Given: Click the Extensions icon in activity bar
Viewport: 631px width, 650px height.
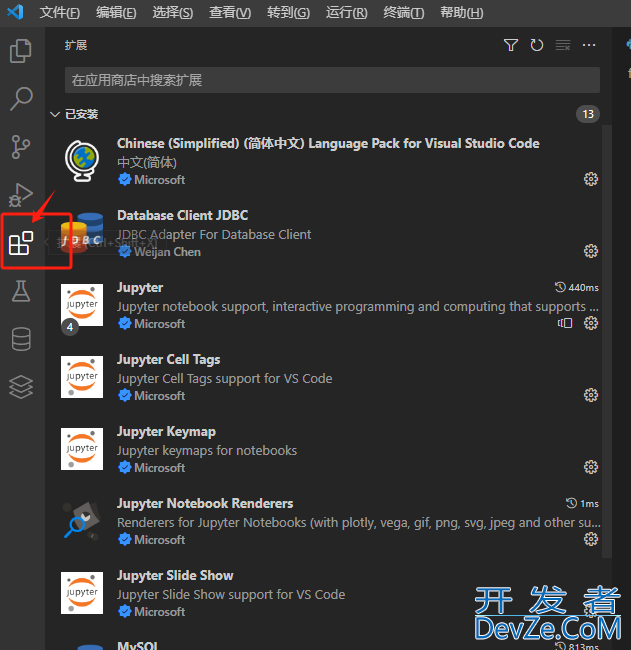Looking at the screenshot, I should coord(21,242).
